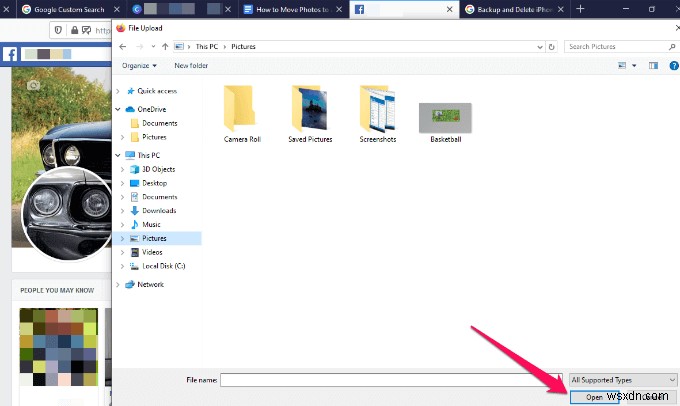Select This PC in the navigation tree
This screenshot has width=680, height=406.
[148, 155]
